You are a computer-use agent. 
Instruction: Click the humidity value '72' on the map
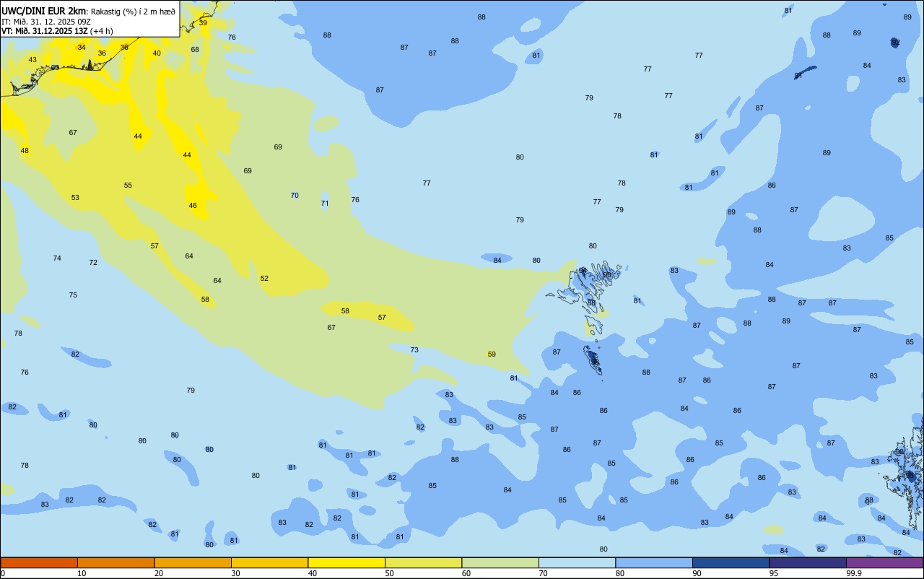click(93, 263)
